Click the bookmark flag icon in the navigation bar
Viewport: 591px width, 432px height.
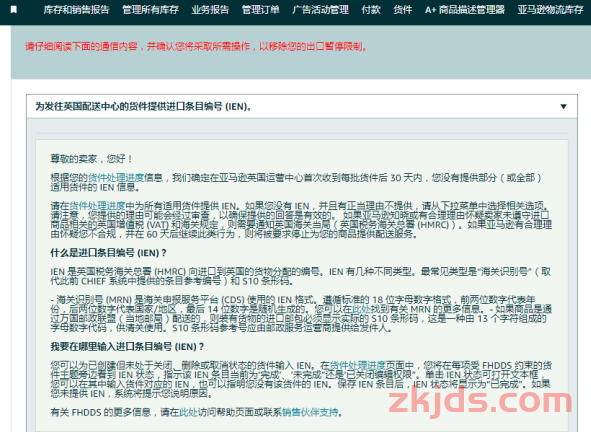coord(14,10)
